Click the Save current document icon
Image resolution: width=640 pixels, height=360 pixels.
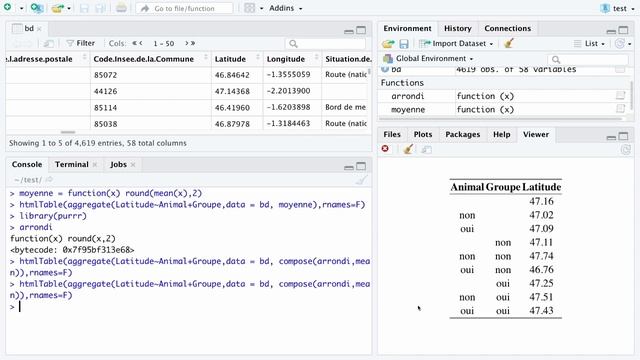click(x=84, y=8)
